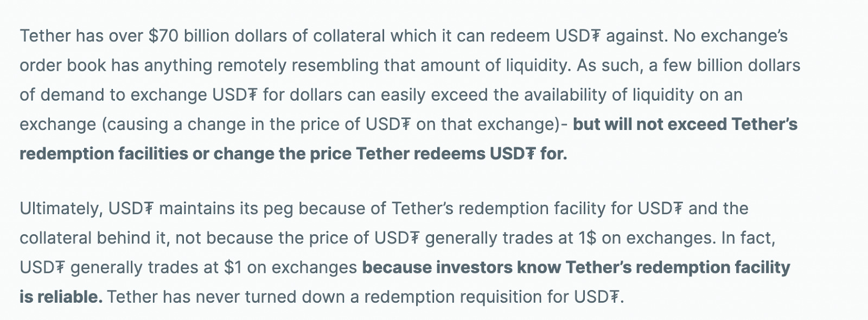Click the words 'few billion dollars'
The height and width of the screenshot is (320, 868).
click(x=731, y=65)
